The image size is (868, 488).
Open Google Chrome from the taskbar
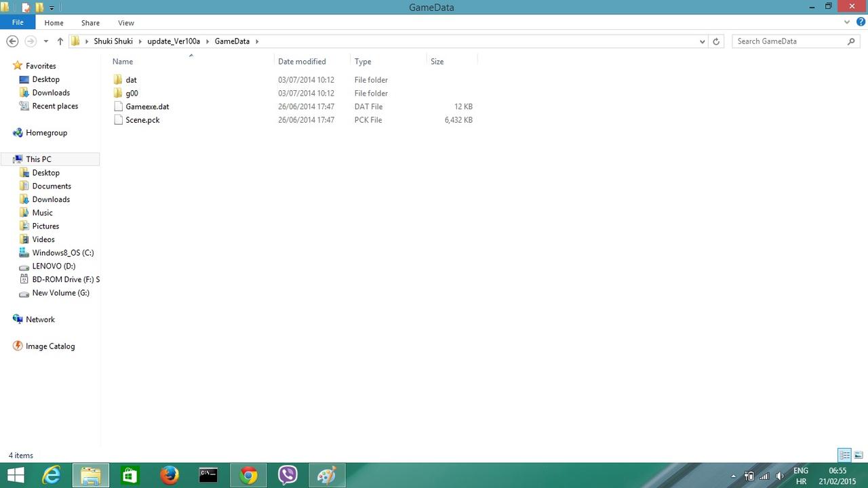pos(248,476)
